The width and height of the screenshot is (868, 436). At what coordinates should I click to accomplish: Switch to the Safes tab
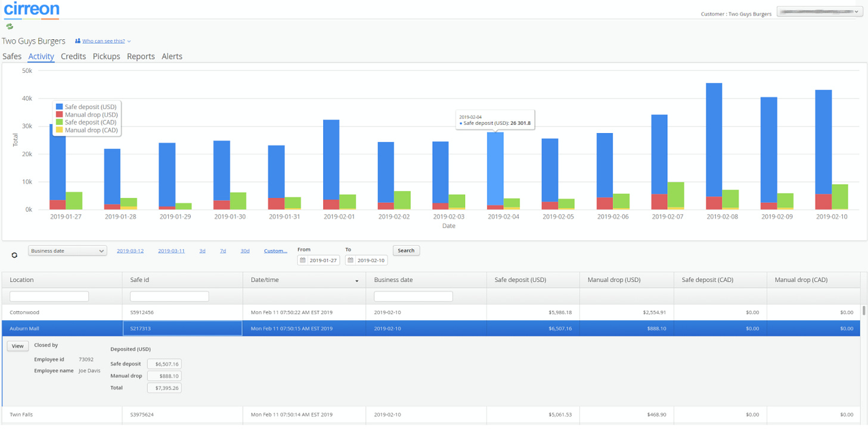pos(12,56)
